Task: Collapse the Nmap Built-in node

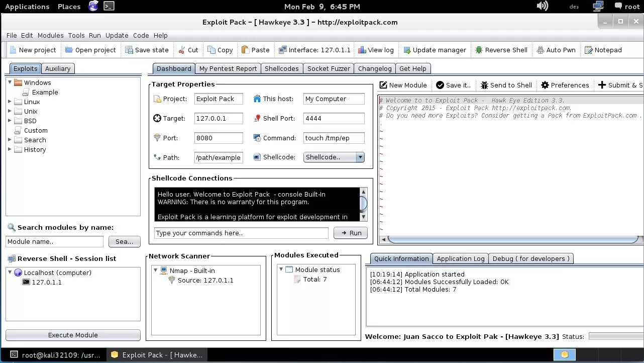Action: click(155, 270)
